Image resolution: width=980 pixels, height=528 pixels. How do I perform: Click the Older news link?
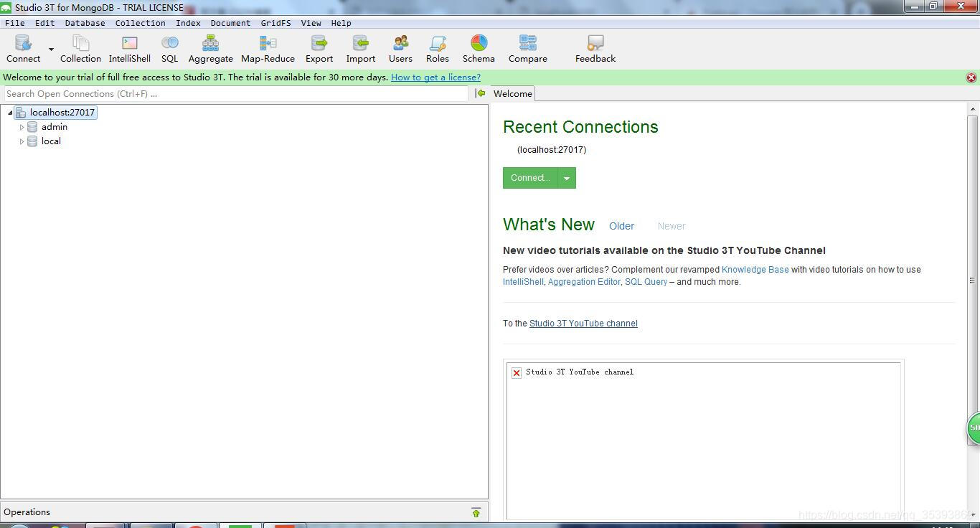coord(621,226)
